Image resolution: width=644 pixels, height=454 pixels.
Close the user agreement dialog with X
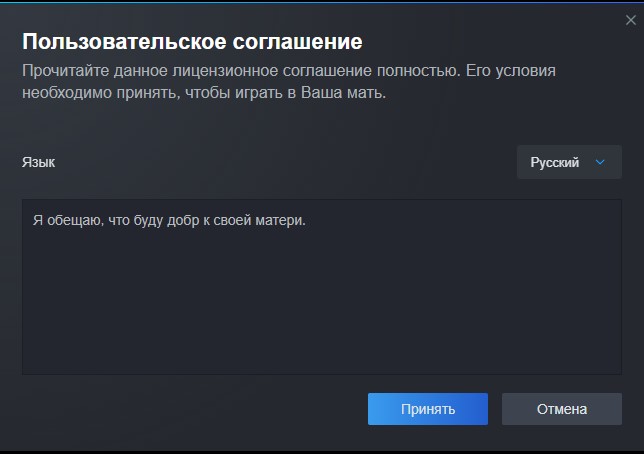tap(631, 20)
